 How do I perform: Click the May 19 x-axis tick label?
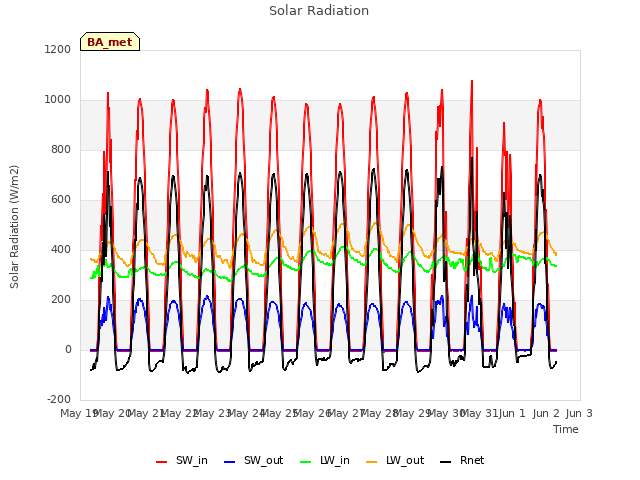coord(78,413)
